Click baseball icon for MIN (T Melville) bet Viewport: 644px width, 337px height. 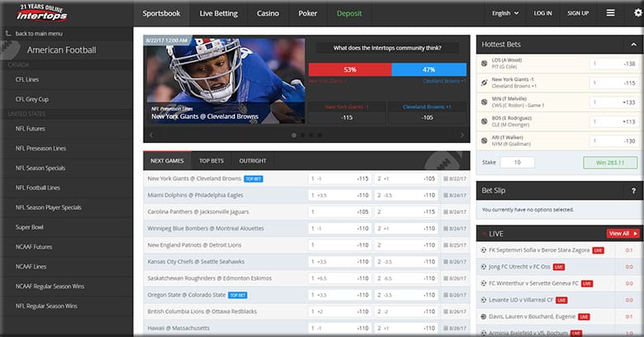484,102
